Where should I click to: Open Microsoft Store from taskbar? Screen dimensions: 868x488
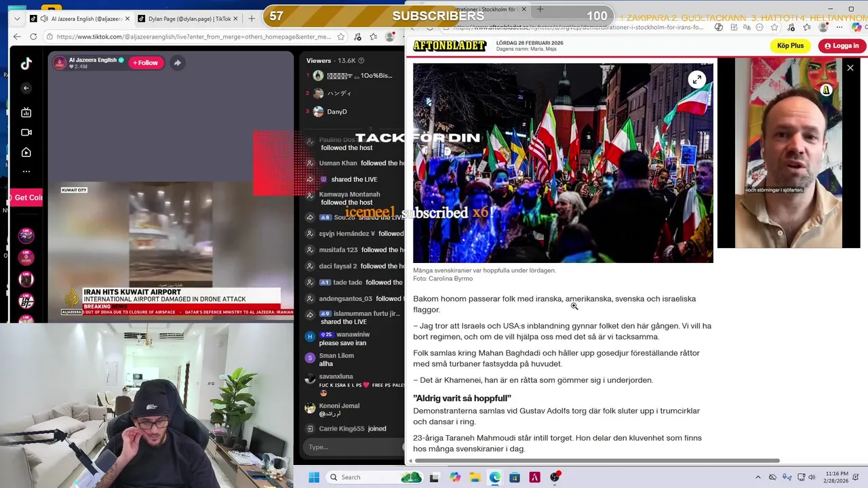tap(515, 477)
